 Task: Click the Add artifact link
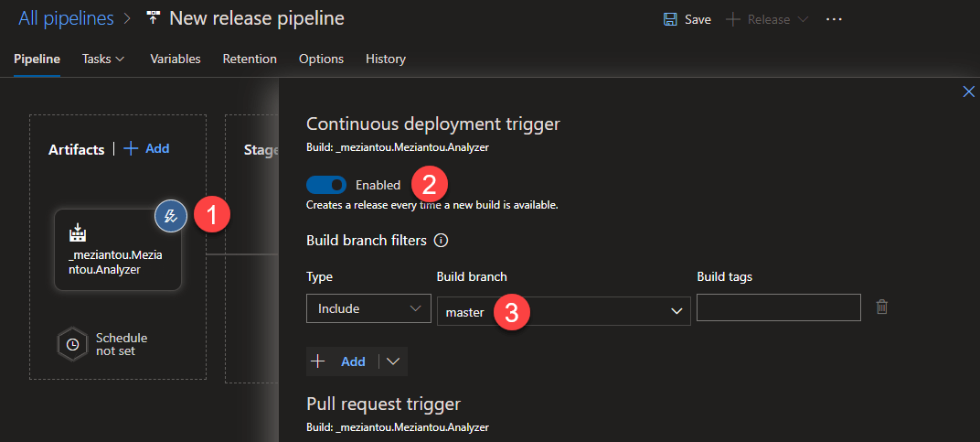pyautogui.click(x=146, y=148)
